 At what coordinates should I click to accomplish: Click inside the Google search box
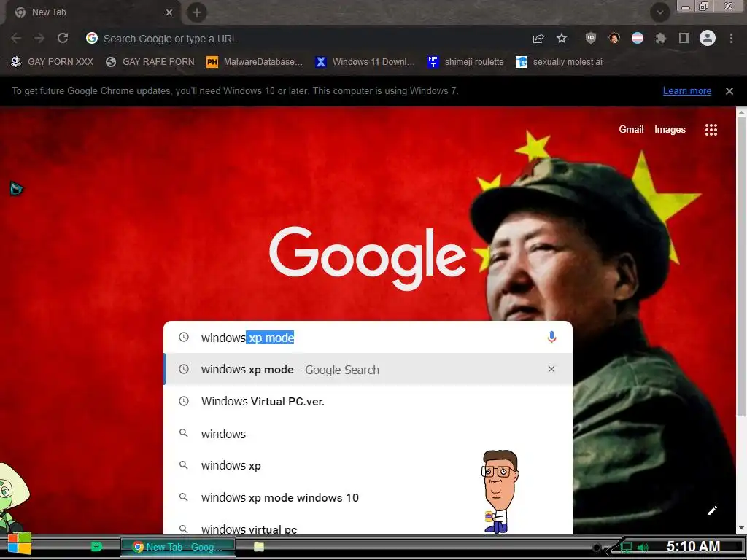pos(368,337)
